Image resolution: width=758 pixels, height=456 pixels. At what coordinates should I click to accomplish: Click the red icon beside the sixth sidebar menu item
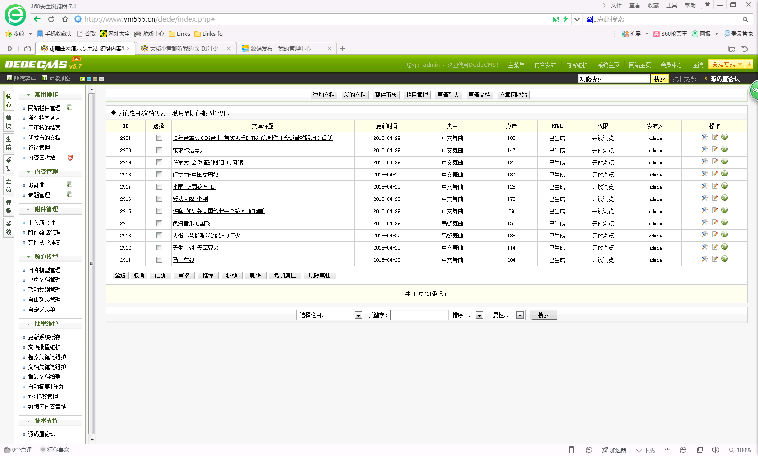(x=71, y=158)
